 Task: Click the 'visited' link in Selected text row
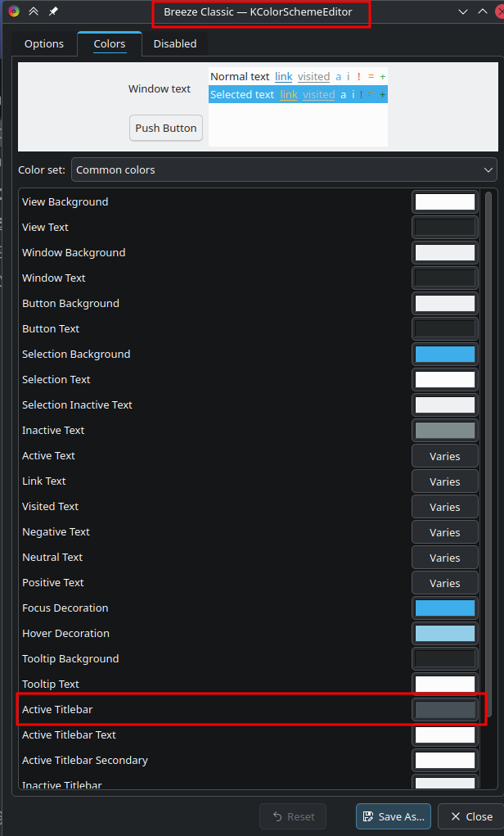coord(318,95)
